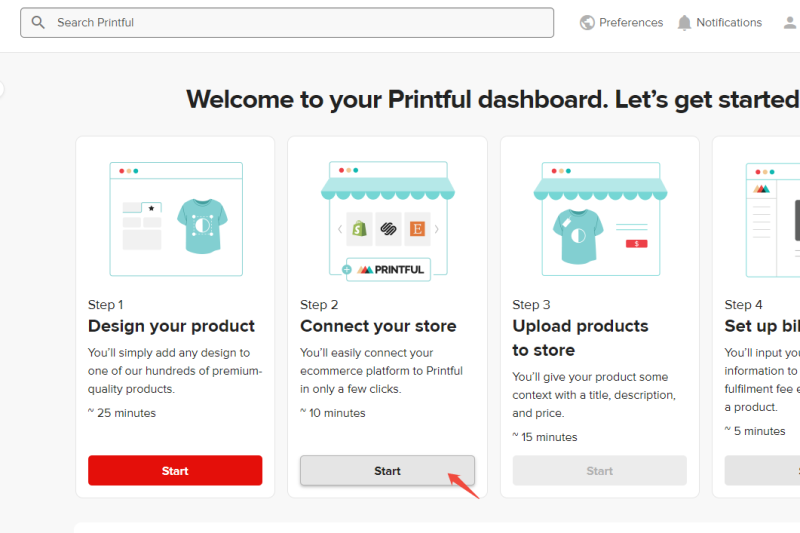
Task: Open Preferences from the top bar
Action: [621, 22]
